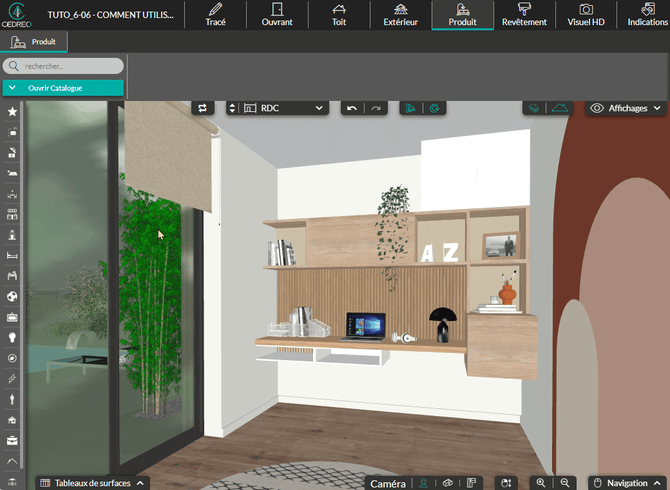Toggle the roof display icon
Screen dimensions: 670x490
pyautogui.click(x=561, y=108)
